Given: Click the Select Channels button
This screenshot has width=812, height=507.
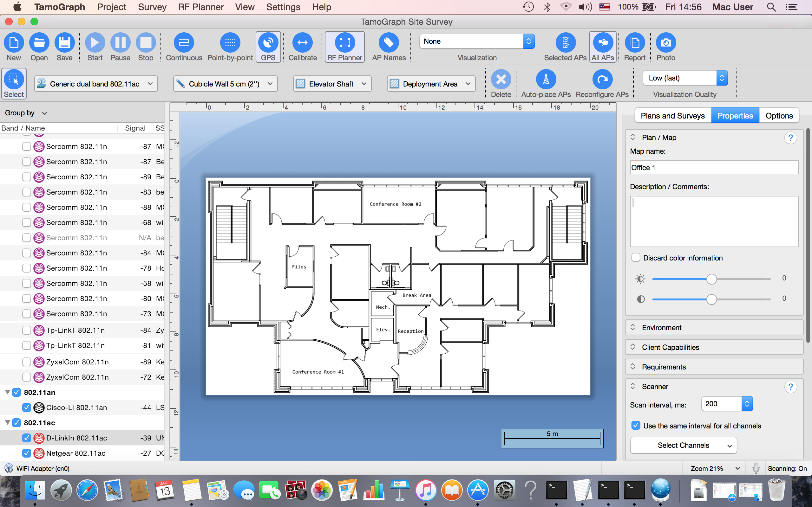Looking at the screenshot, I should [x=683, y=445].
